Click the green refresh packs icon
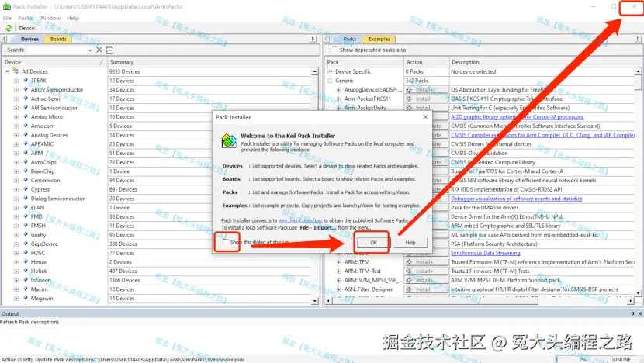Viewport: 644px width, 363px height. [9, 28]
